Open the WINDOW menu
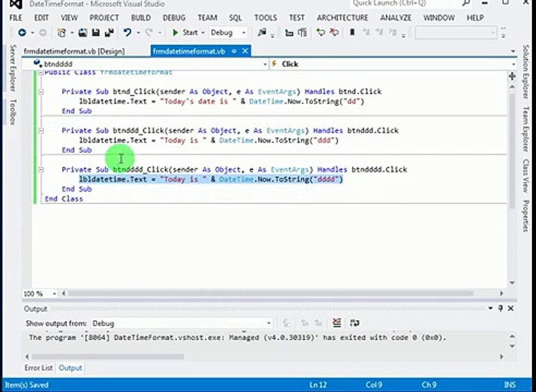Screen dimensions: 536x392 [x=439, y=17]
